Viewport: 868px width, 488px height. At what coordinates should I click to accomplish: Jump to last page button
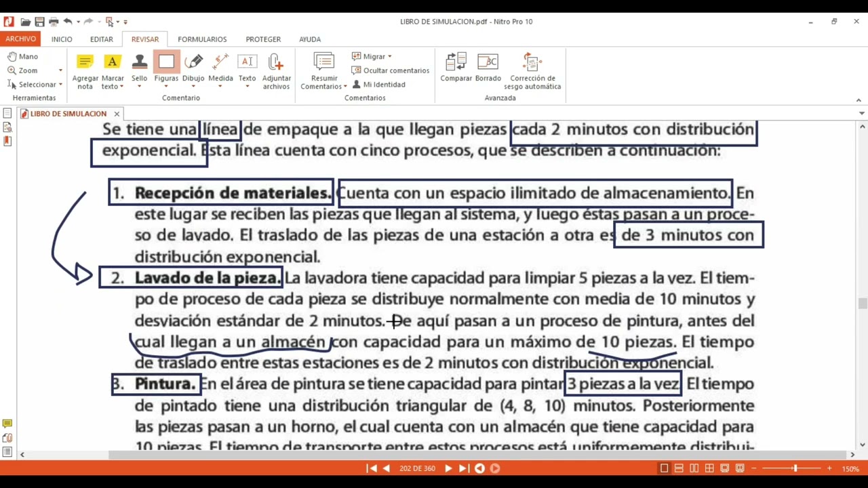pyautogui.click(x=463, y=468)
